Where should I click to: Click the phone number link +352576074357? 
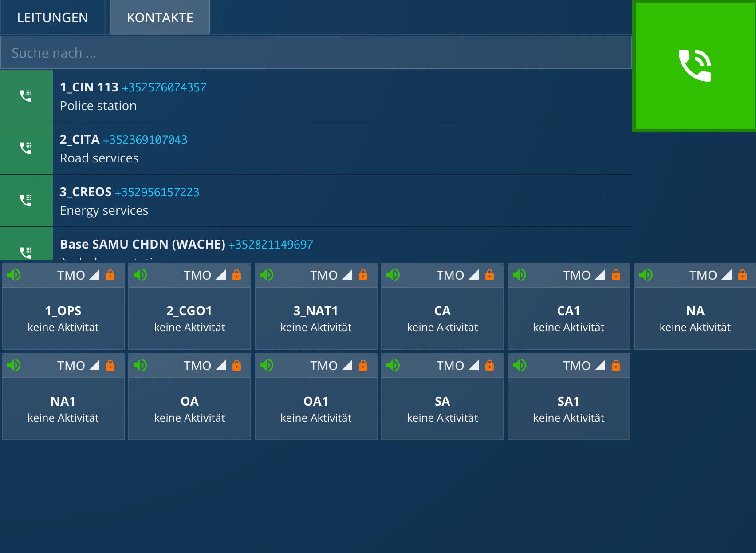point(164,87)
